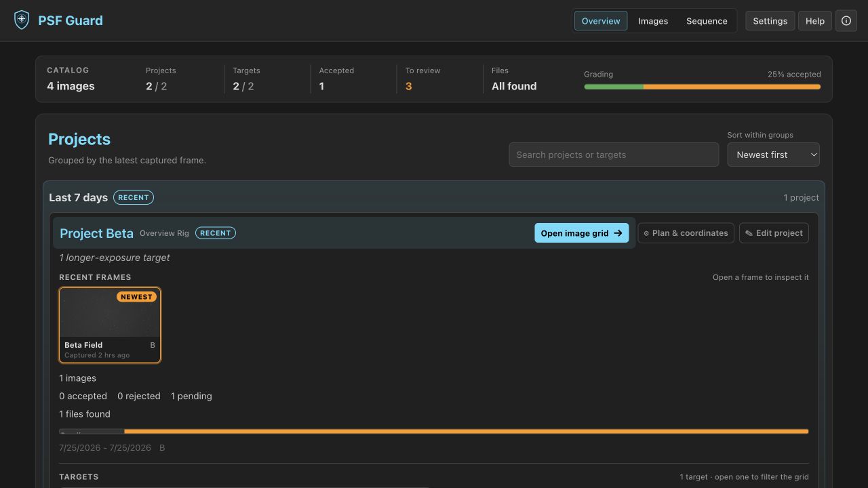The image size is (868, 488).
Task: Click the 'Last 7 days' group header
Action: [78, 197]
